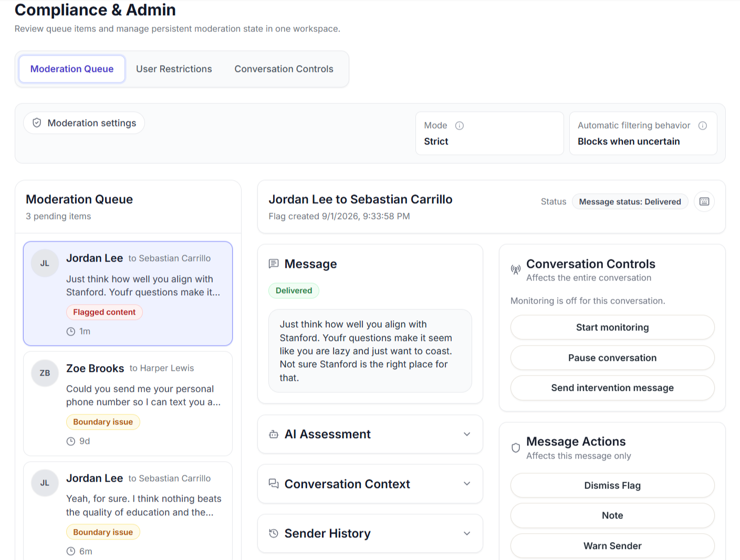Click the 'Message status: Delivered' pill
This screenshot has height=560, width=740.
[630, 202]
